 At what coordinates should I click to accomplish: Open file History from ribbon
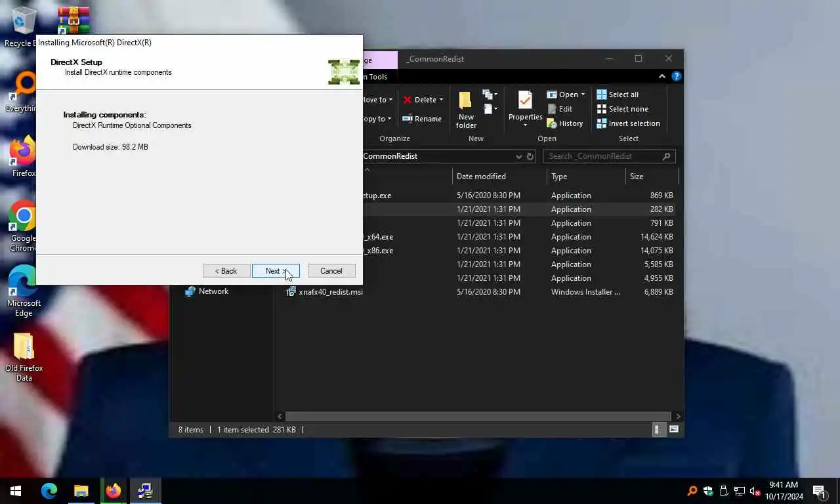coord(564,123)
